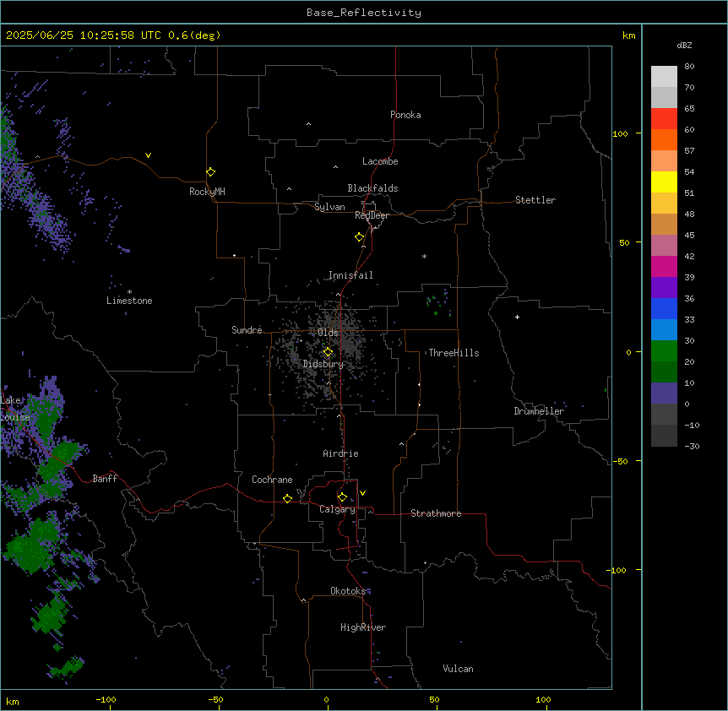Click the Innisfail city label
Screen dimensions: 728x711
tap(350, 275)
